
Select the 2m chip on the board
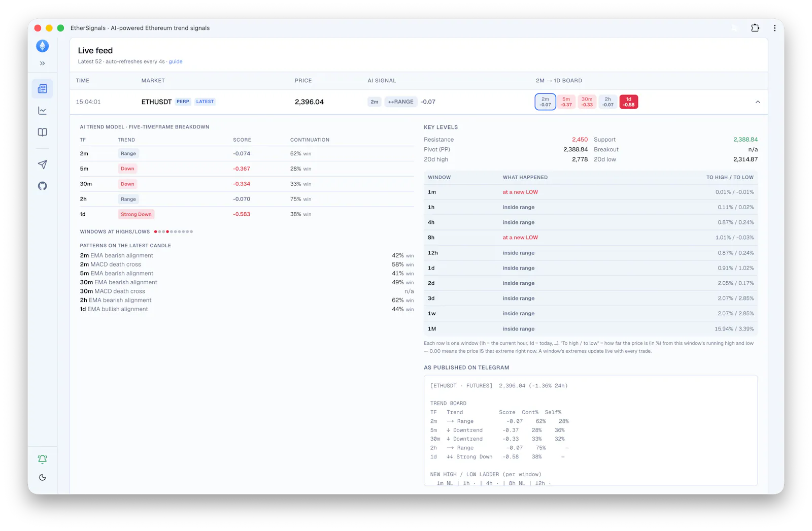tap(546, 102)
